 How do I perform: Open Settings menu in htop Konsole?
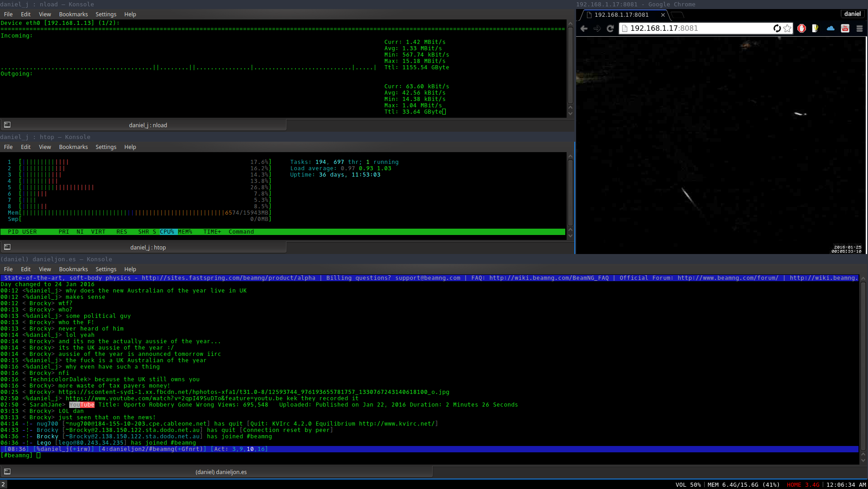(106, 147)
